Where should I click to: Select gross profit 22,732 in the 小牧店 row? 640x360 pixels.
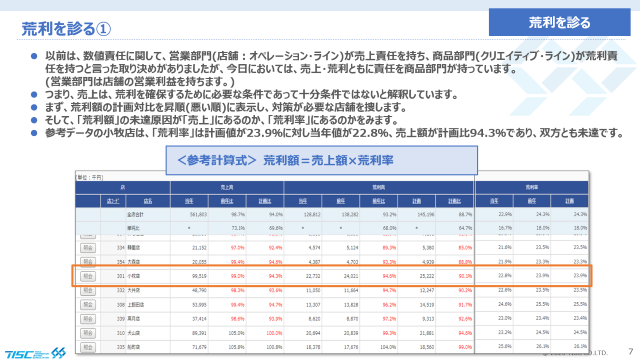click(313, 276)
